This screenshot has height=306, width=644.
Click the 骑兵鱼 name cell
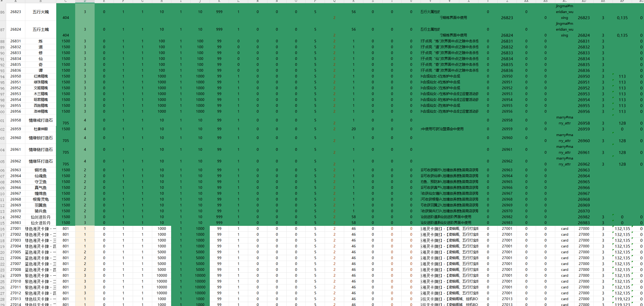coord(41,211)
